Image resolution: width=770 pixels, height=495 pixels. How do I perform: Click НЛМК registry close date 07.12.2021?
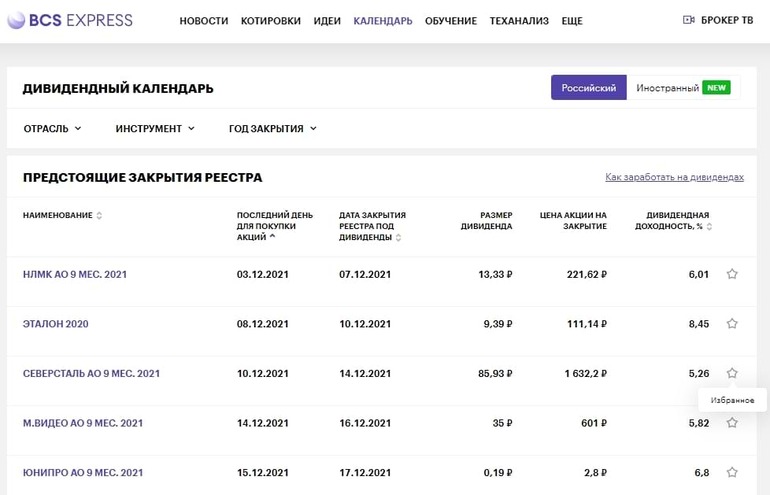coord(365,275)
